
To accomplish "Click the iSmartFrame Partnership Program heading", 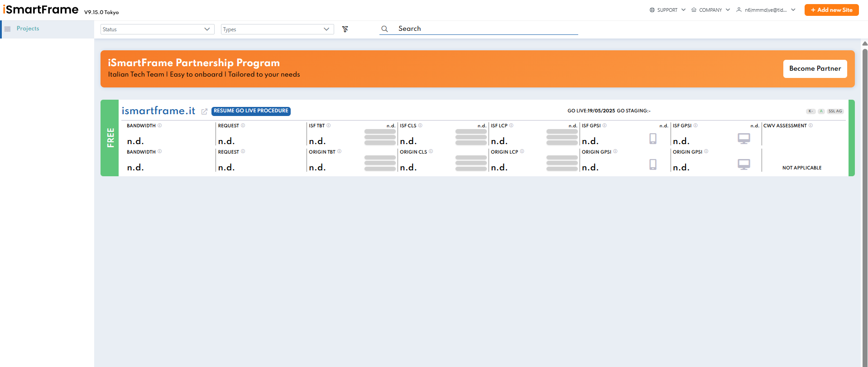I will point(194,63).
